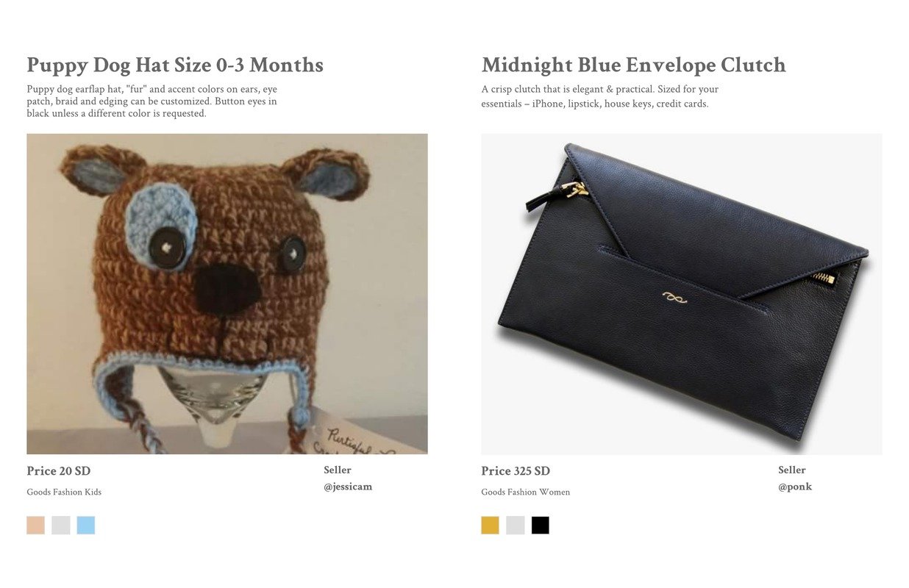Open the Goods Fashion Kids category

[x=64, y=492]
